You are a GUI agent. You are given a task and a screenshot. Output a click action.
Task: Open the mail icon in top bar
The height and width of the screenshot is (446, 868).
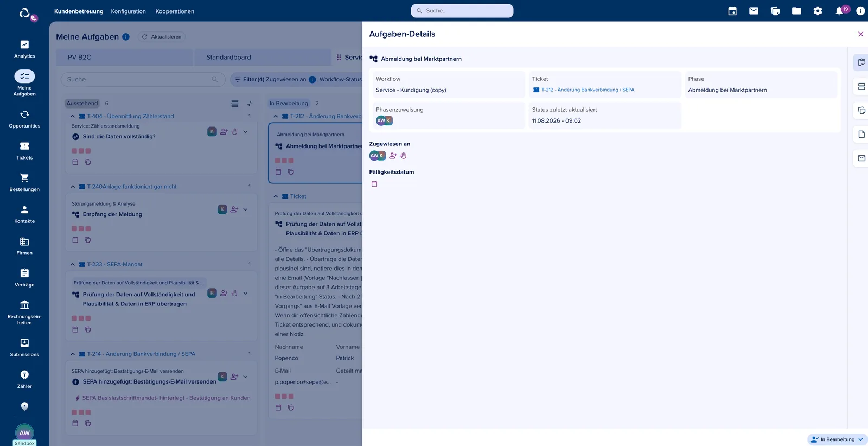[x=754, y=11]
